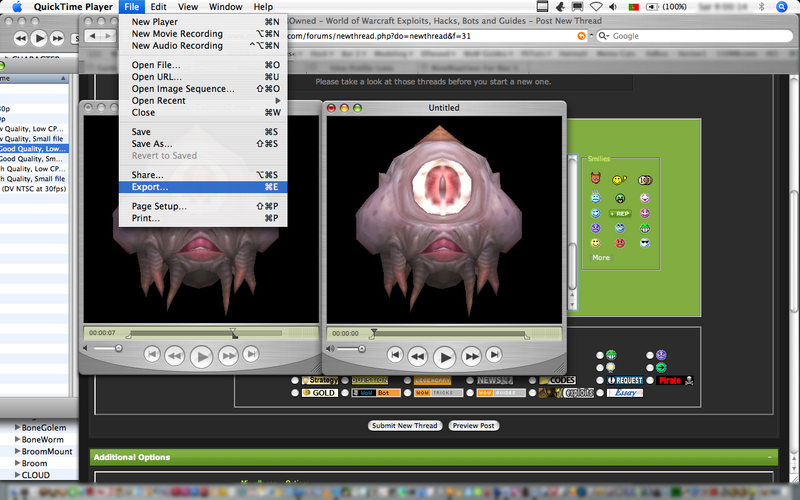
Task: Expand the Broom tree item
Action: (x=17, y=463)
